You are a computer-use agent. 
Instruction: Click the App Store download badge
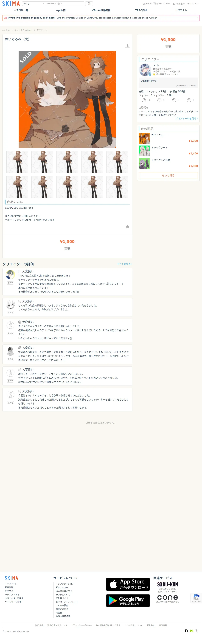pyautogui.click(x=128, y=584)
